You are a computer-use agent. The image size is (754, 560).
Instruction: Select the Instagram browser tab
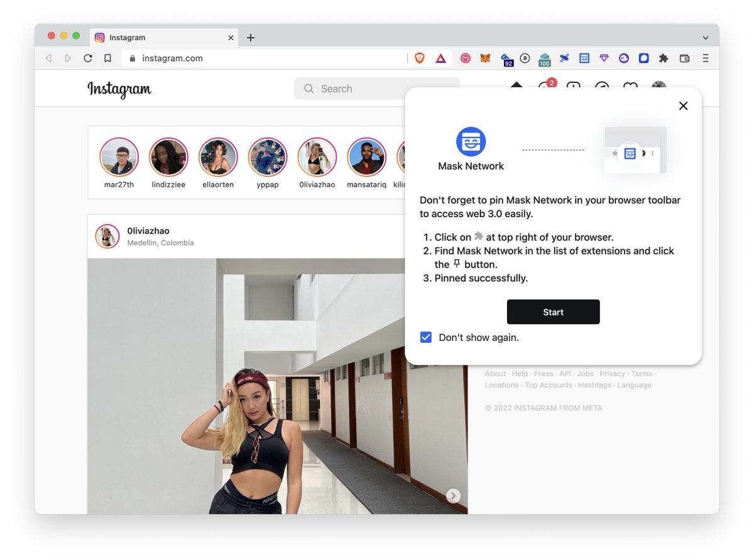163,38
